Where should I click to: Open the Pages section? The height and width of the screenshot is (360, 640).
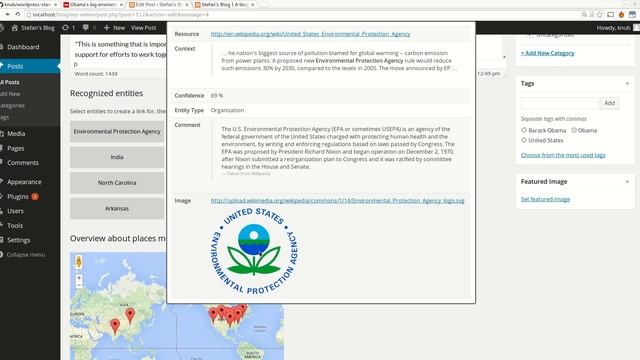coord(16,148)
